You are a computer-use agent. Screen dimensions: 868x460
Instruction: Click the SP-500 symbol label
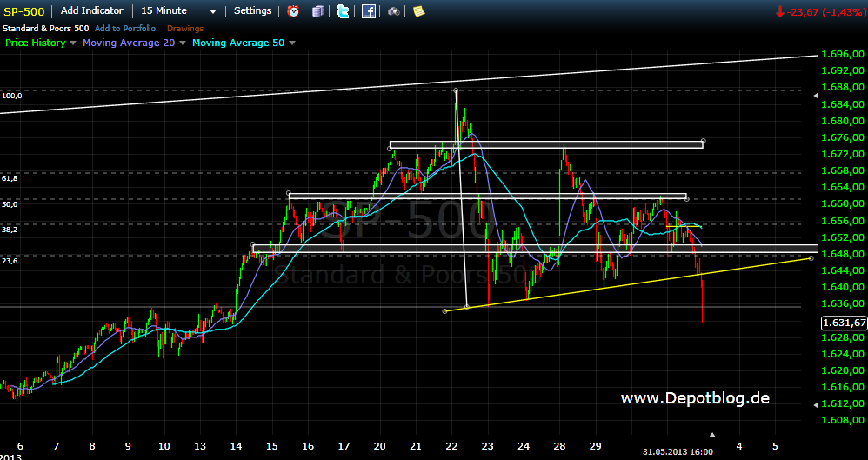[24, 11]
